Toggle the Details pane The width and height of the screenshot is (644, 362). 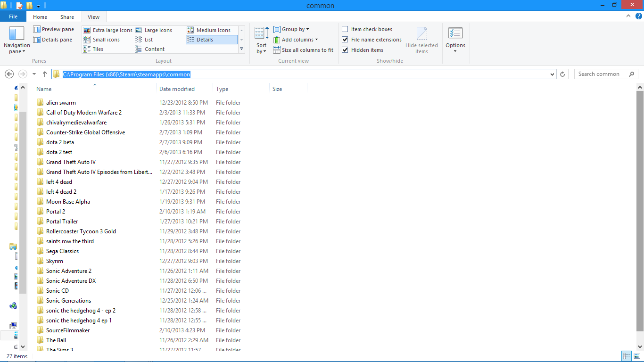coord(52,40)
